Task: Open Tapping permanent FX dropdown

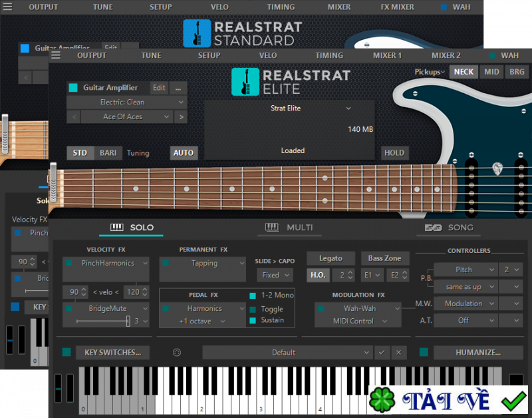Action: 207,263
